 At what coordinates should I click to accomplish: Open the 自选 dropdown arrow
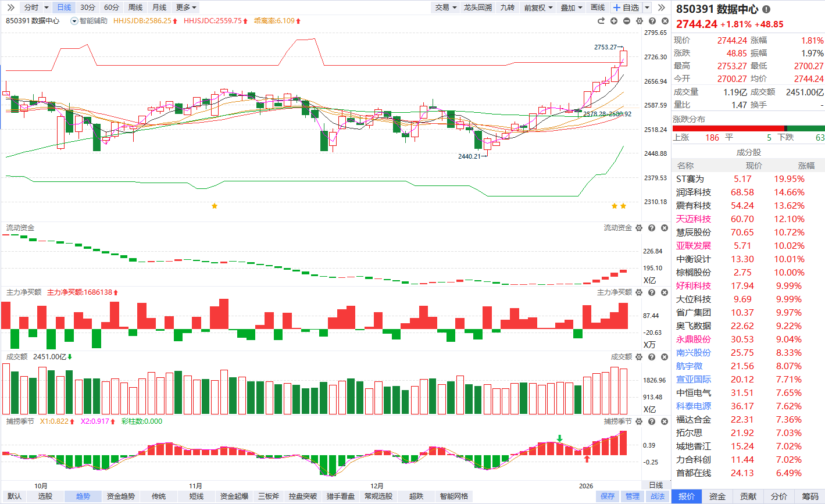pos(647,8)
